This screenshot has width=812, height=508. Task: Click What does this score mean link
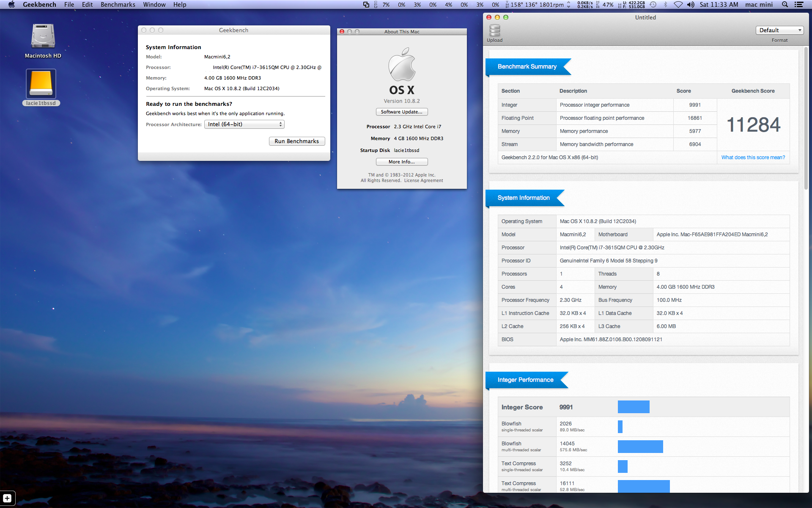753,157
